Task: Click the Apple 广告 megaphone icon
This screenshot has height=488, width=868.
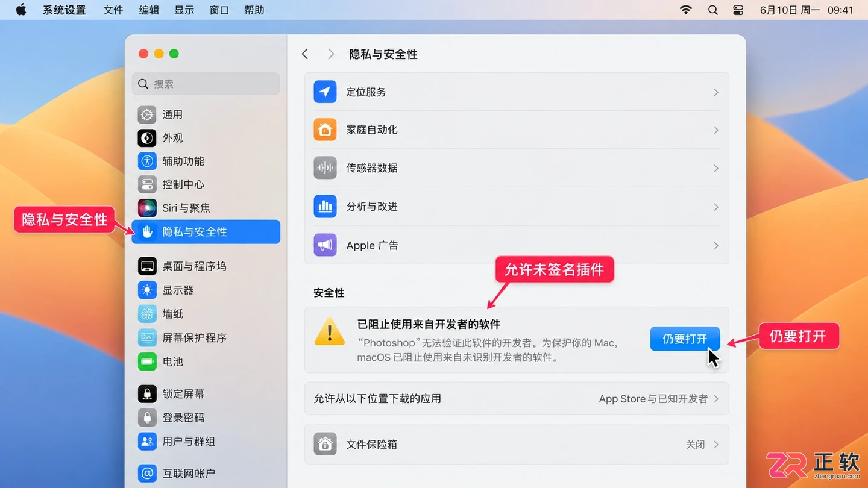Action: point(325,245)
